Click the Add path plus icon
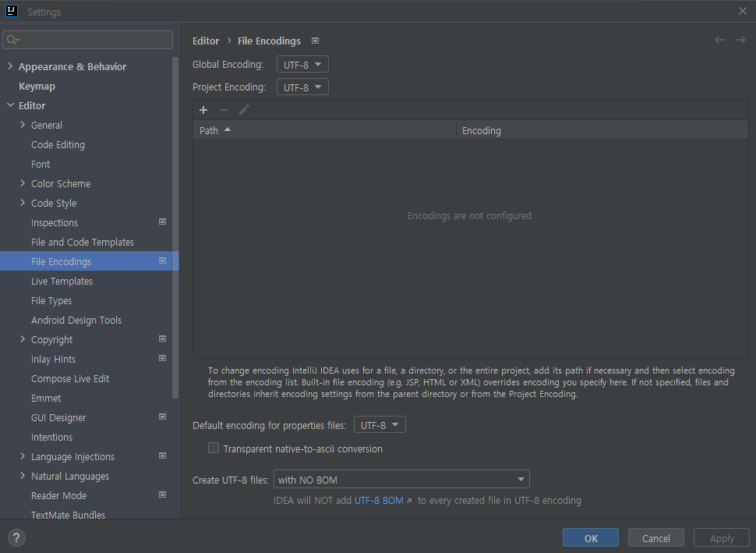 click(203, 110)
